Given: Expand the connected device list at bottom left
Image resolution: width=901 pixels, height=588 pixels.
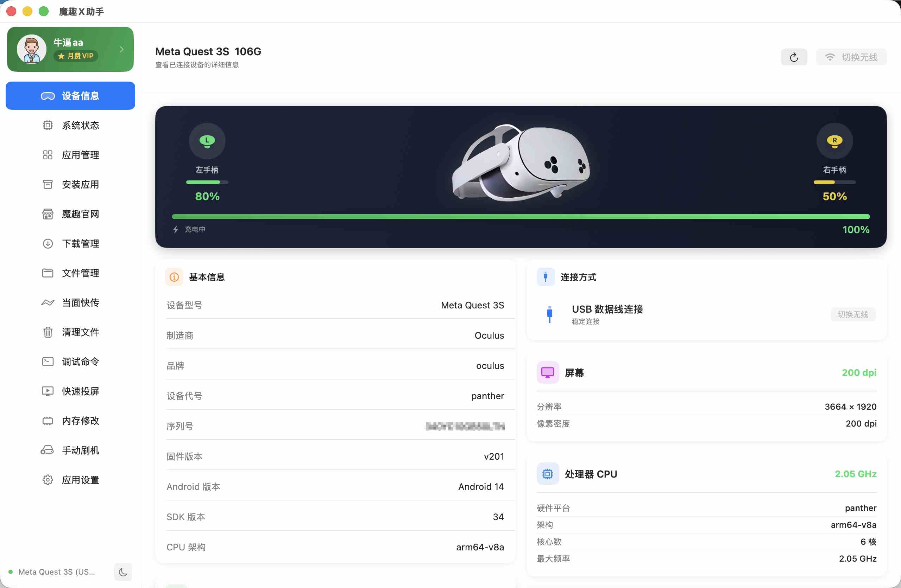Looking at the screenshot, I should [x=57, y=572].
